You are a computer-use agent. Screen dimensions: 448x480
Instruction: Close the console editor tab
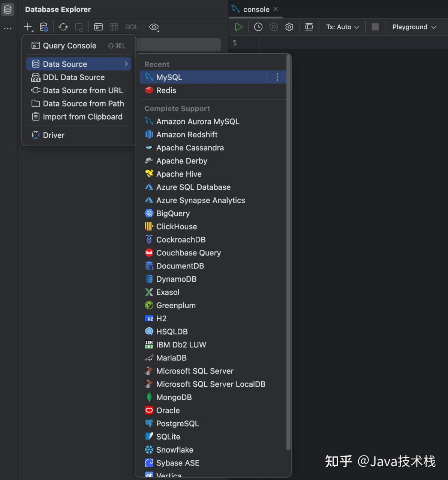[276, 9]
